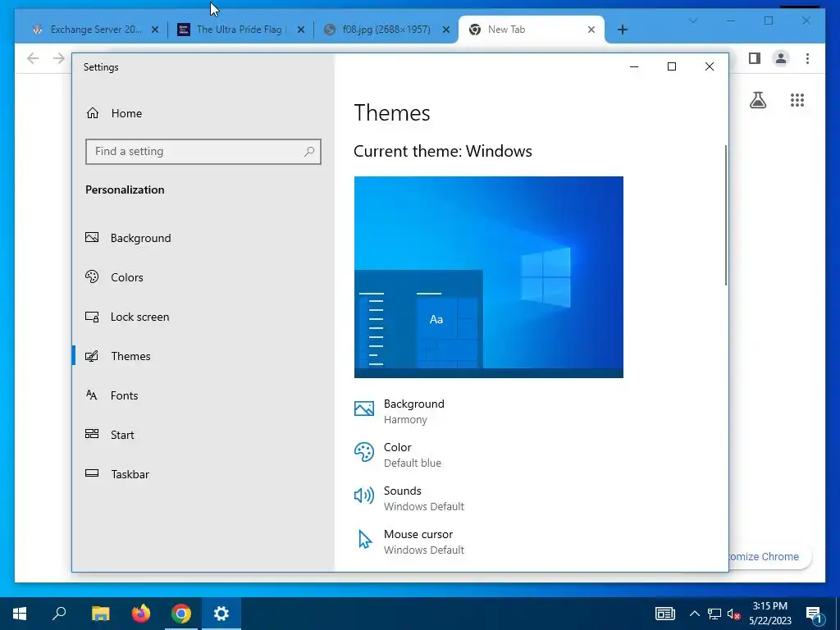This screenshot has height=630, width=840.
Task: Switch to Chrome in taskbar
Action: 181,614
